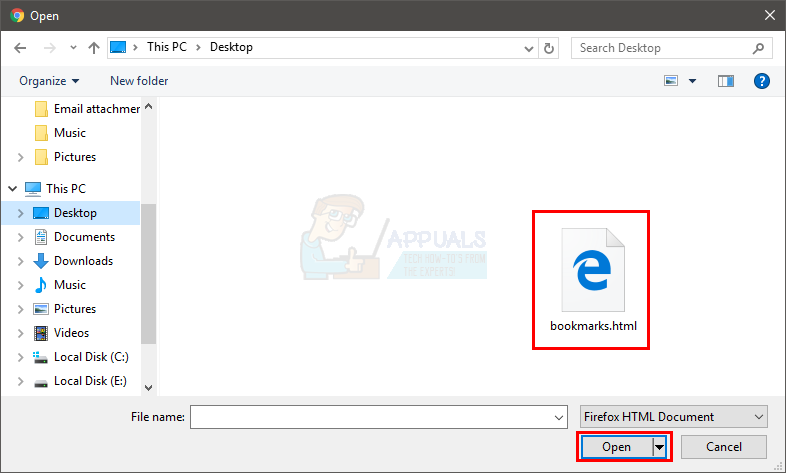The image size is (786, 473).
Task: Open Music under This PC
Action: (x=60, y=285)
